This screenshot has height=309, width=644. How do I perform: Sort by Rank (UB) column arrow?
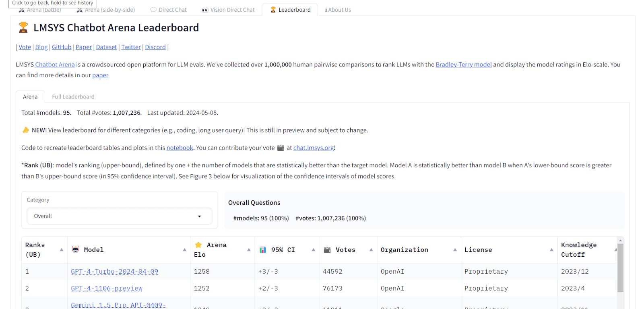coord(62,250)
